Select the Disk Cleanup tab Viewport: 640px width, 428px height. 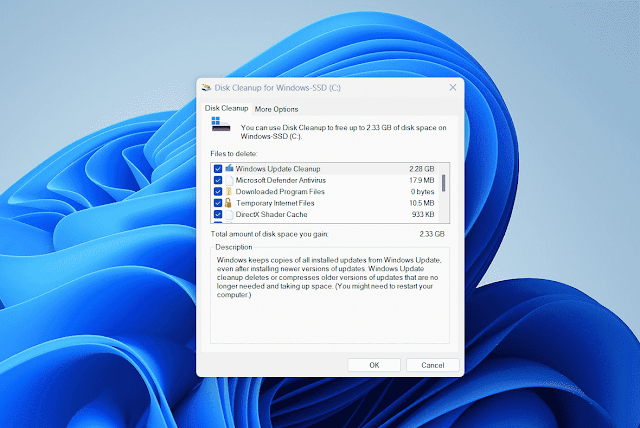(x=227, y=108)
